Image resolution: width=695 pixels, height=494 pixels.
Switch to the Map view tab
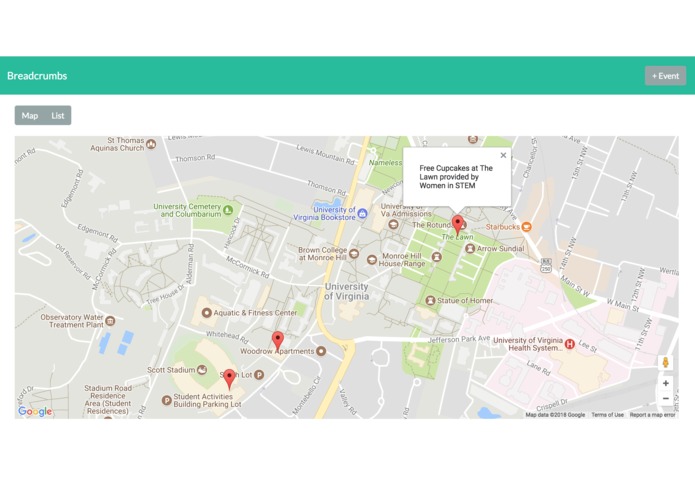(30, 116)
